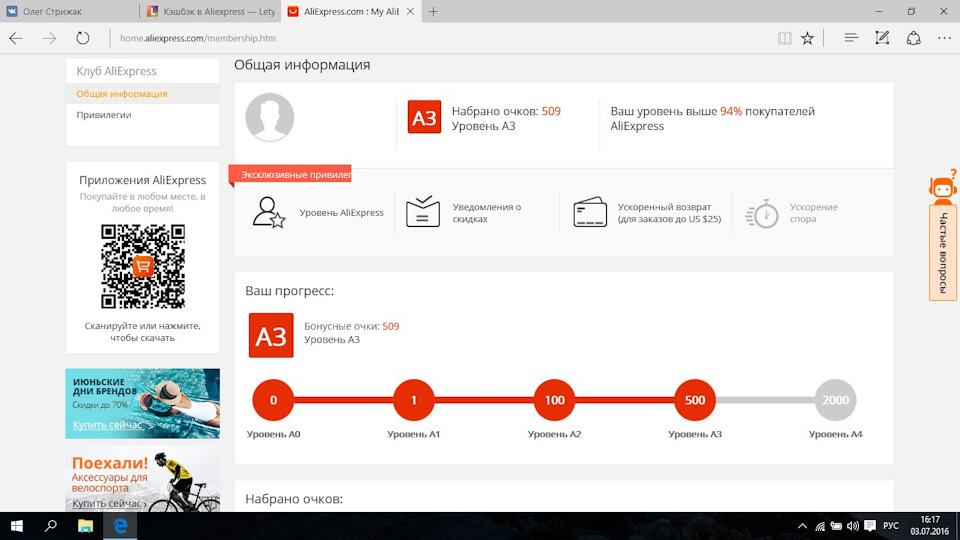Image resolution: width=960 pixels, height=540 pixels.
Task: Refresh the page in the browser
Action: pyautogui.click(x=83, y=38)
